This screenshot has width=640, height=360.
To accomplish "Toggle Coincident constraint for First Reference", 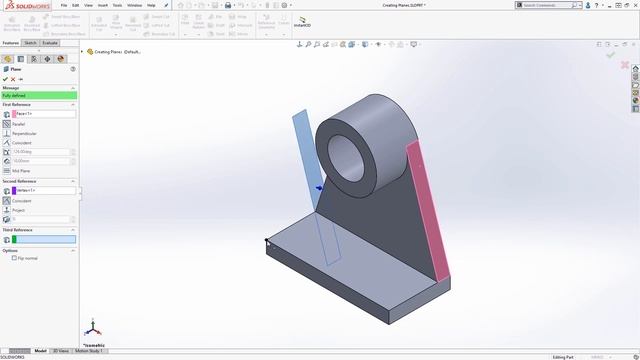I will pos(7,142).
